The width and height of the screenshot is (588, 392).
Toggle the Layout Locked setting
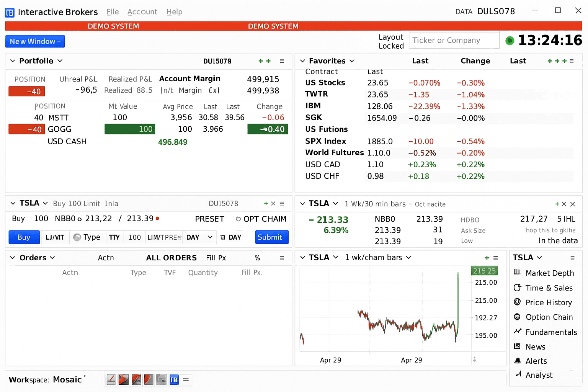[x=391, y=41]
